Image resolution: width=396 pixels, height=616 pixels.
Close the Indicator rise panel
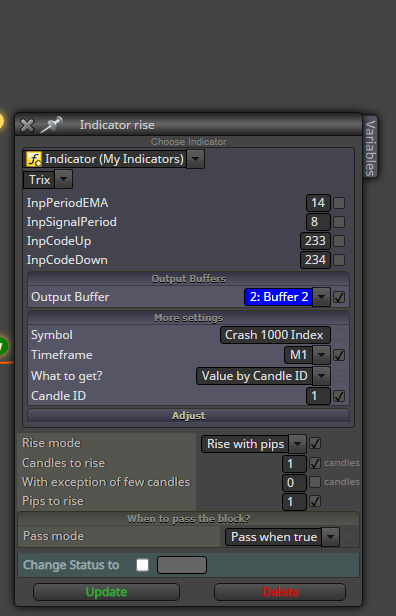point(27,126)
